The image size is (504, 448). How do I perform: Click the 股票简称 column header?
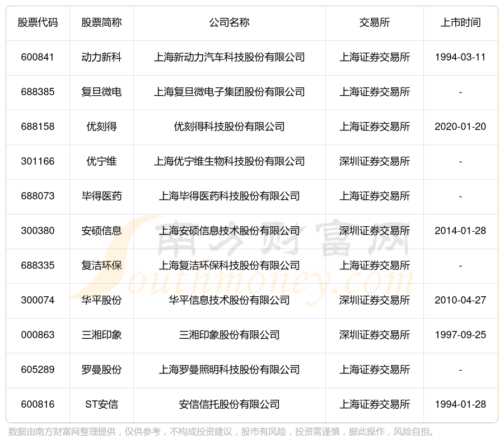pos(101,22)
